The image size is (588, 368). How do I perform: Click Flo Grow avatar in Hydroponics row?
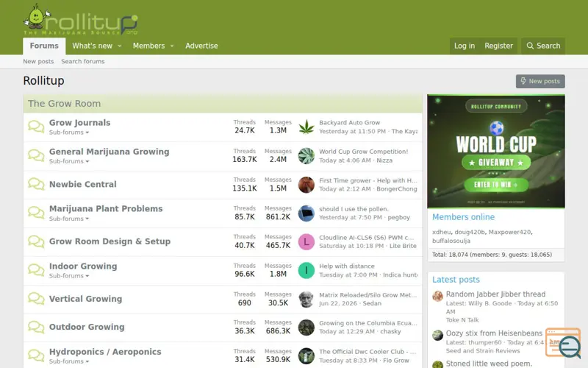pos(306,356)
